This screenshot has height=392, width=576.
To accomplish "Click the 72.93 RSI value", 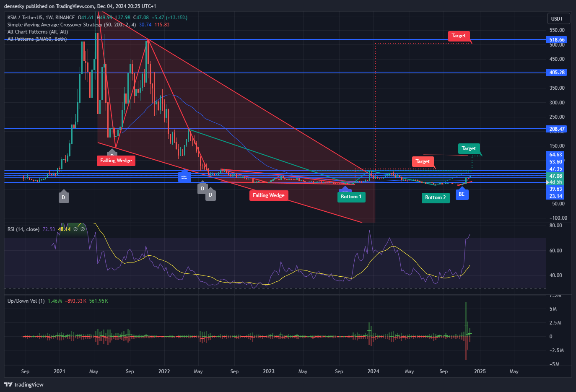I will [49, 229].
